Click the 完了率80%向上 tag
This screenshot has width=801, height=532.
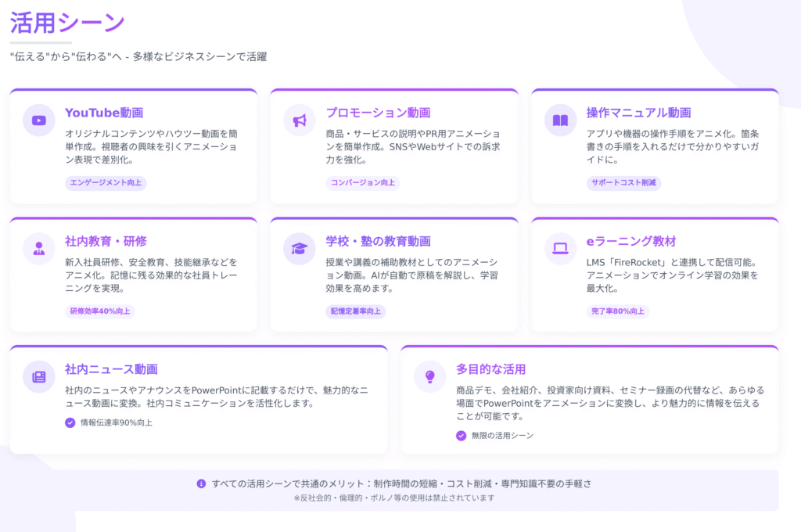[x=618, y=311]
